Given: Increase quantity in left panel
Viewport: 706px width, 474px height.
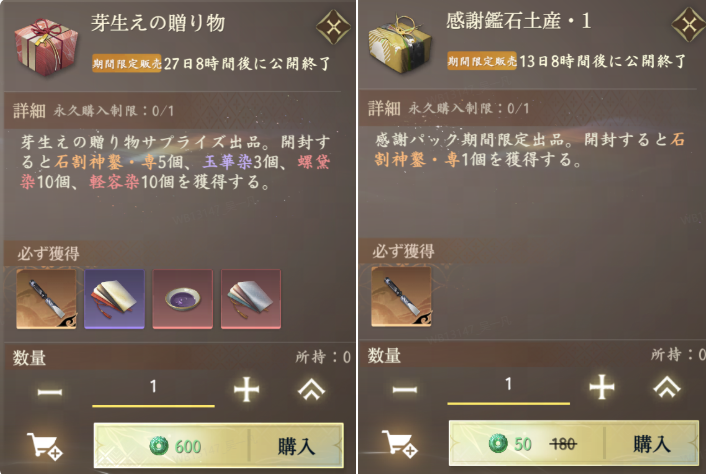Looking at the screenshot, I should tap(247, 390).
